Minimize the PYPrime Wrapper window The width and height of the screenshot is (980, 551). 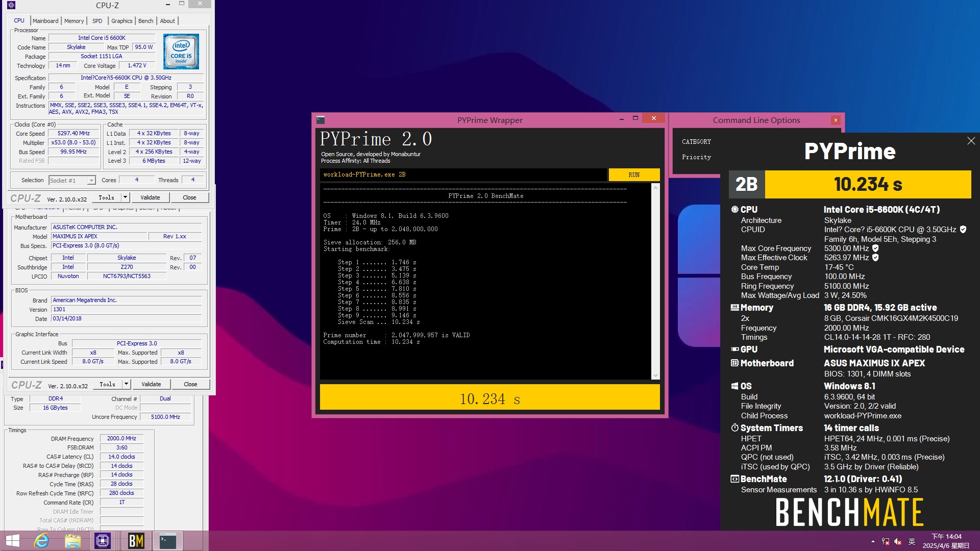point(621,119)
